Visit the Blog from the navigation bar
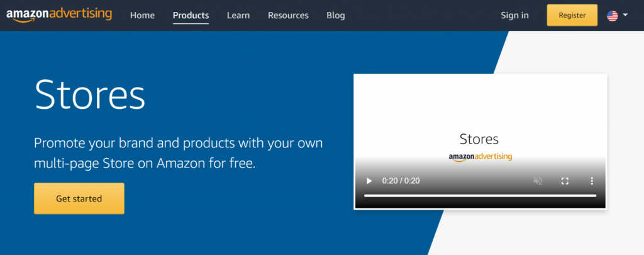The width and height of the screenshot is (644, 255). [x=336, y=15]
